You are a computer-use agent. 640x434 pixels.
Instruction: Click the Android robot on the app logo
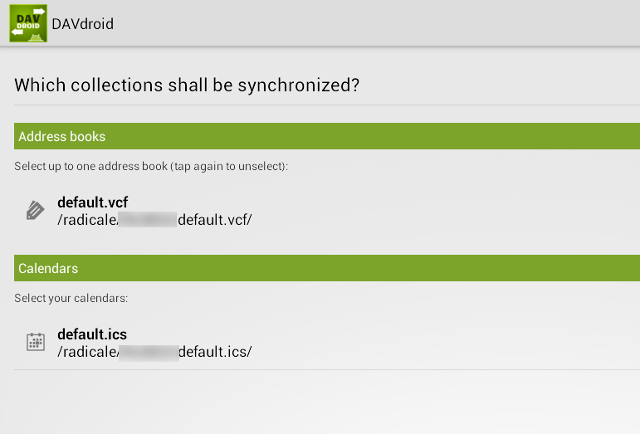(x=36, y=38)
